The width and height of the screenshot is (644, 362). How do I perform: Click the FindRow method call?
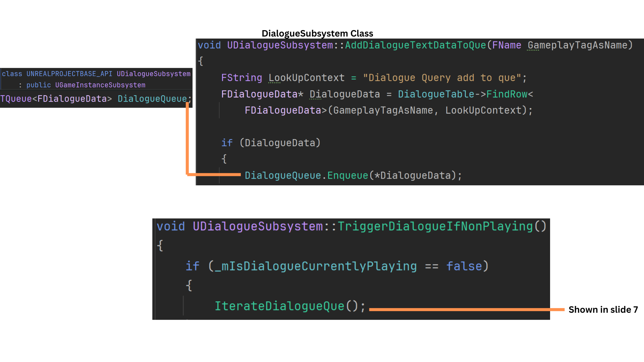[506, 94]
